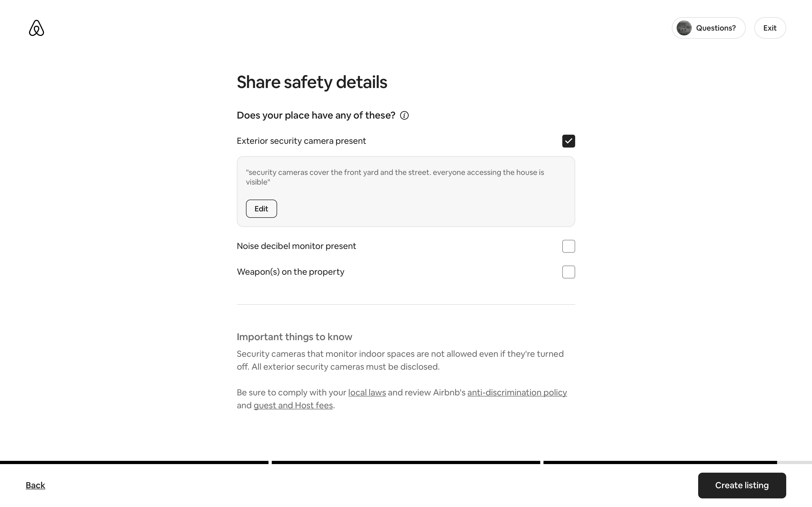Click the Airbnb logo icon
This screenshot has width=812, height=507.
36,28
